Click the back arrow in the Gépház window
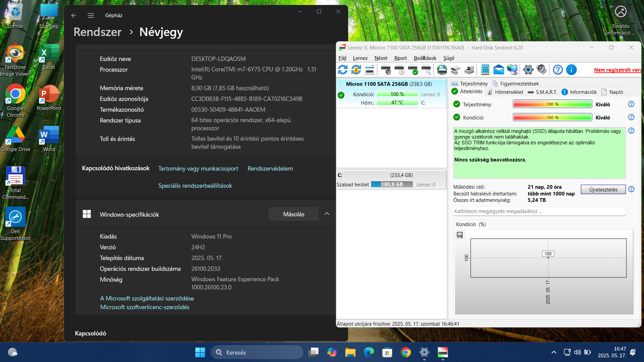Screen dimensions: 644x362 pyautogui.click(x=74, y=15)
